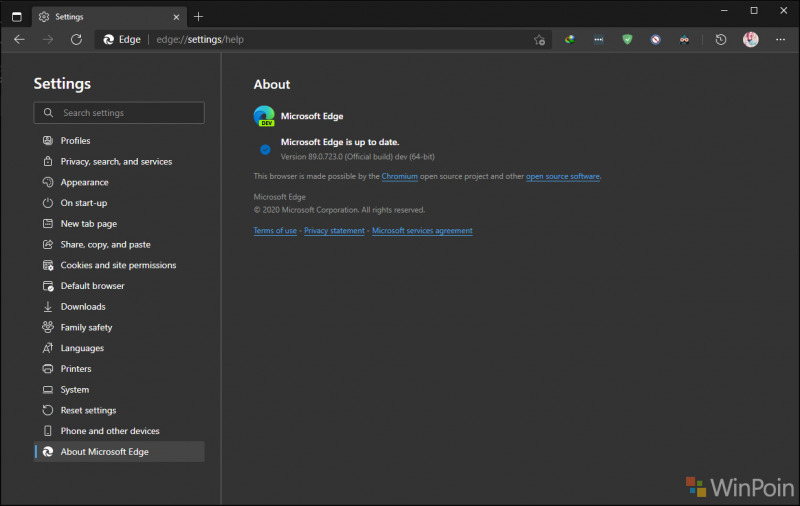Open Downloads settings
Image resolution: width=800 pixels, height=506 pixels.
[x=119, y=307]
